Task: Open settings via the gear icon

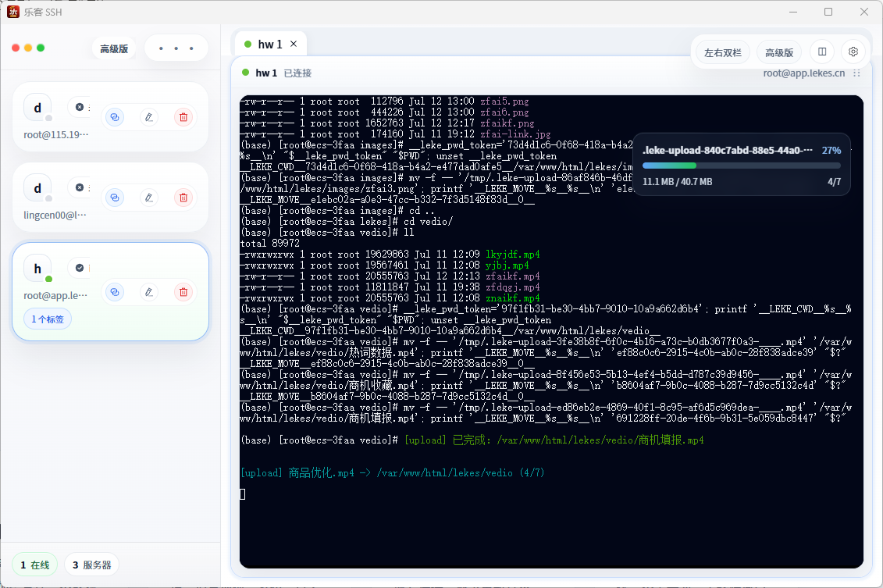Action: pyautogui.click(x=853, y=52)
